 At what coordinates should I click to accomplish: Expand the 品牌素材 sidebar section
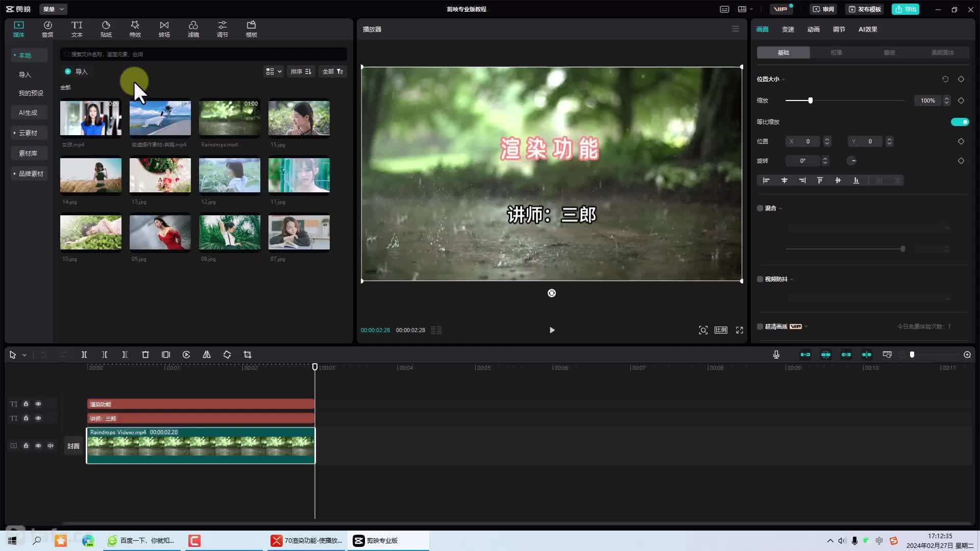point(29,174)
